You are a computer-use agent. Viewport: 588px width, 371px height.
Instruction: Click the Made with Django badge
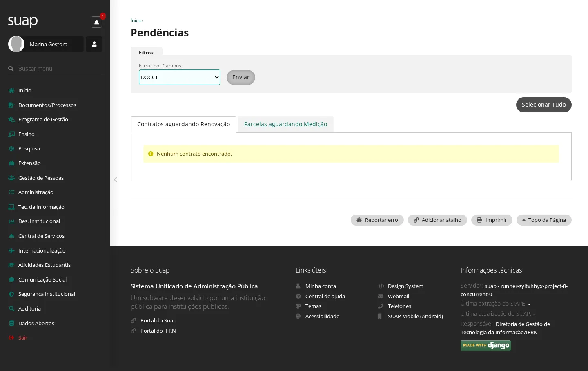[486, 345]
